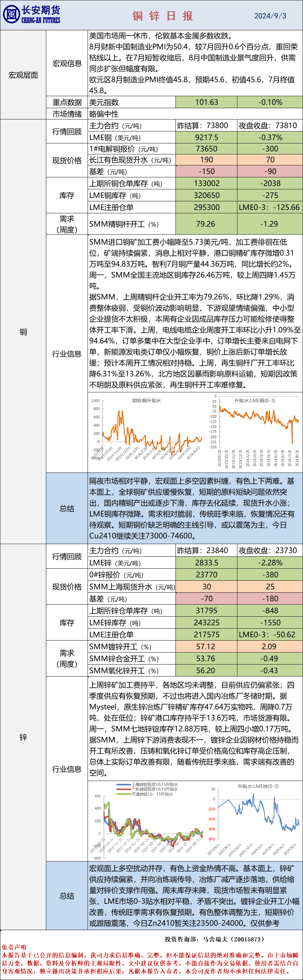Click the SMM精铜杆开工 change -1.29

pyautogui.click(x=270, y=224)
